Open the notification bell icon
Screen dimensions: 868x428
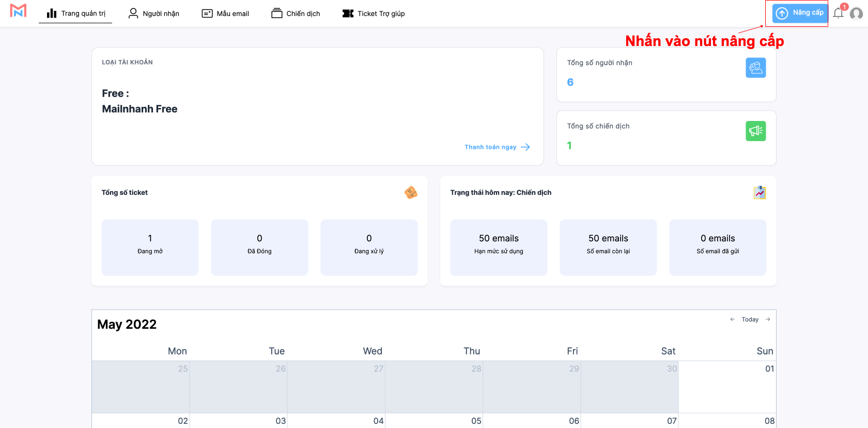[x=838, y=13]
